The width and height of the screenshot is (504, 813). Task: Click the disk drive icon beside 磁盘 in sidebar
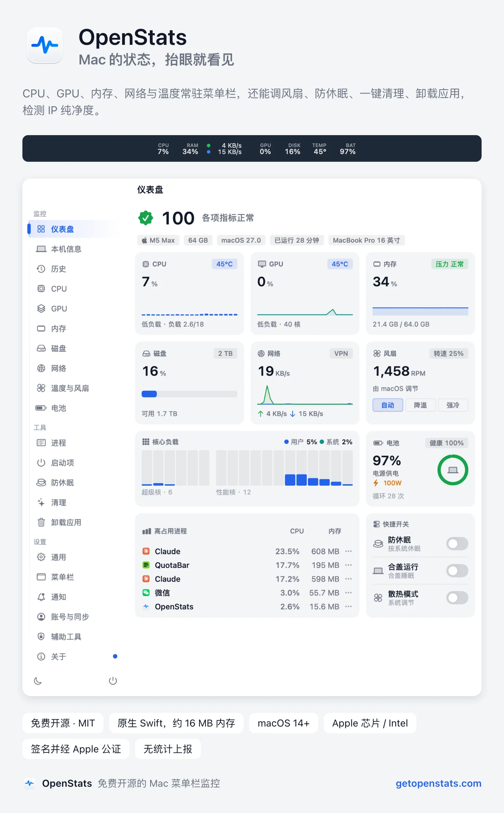(x=41, y=348)
